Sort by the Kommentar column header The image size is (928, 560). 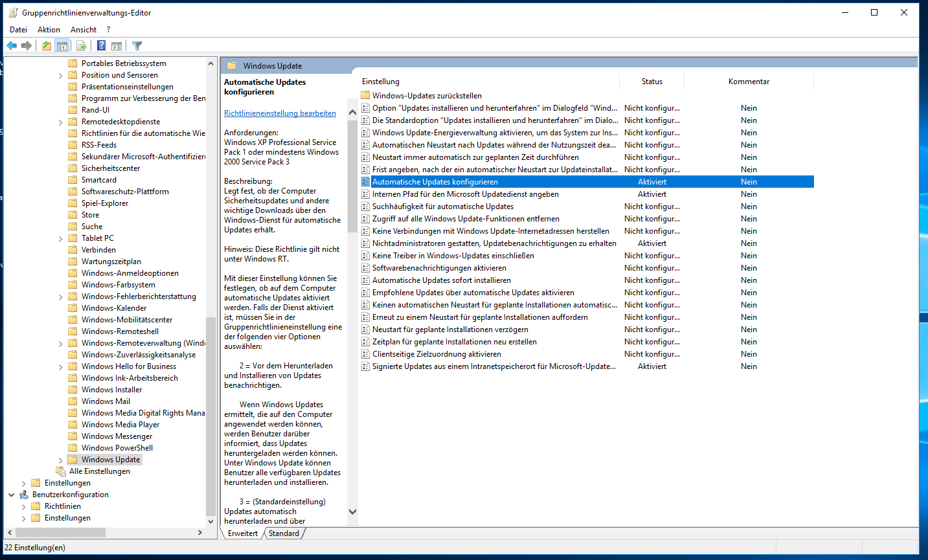[749, 82]
